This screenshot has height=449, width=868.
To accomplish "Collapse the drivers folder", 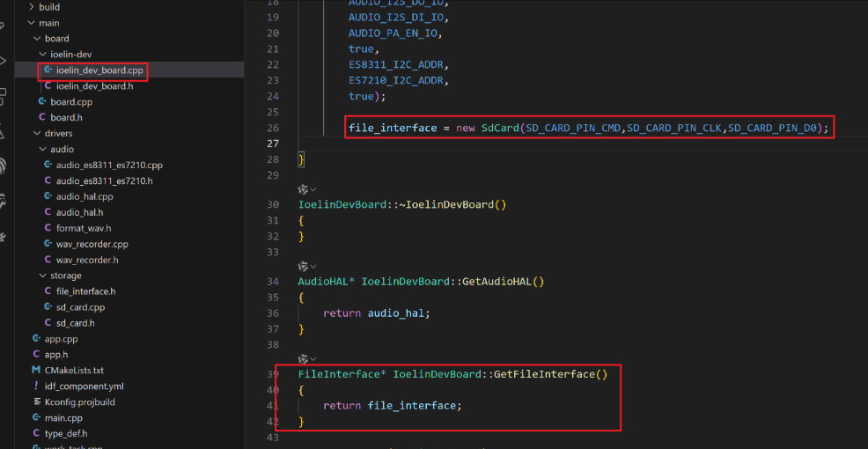I will 37,134.
